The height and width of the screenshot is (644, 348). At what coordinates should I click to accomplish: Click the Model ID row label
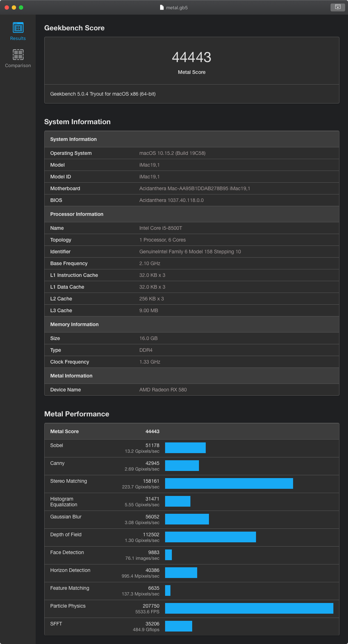click(x=61, y=177)
